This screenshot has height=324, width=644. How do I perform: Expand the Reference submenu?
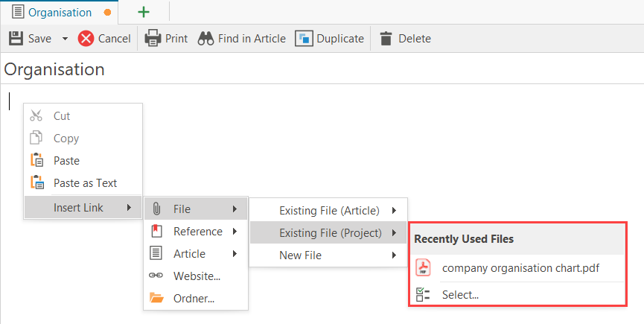click(197, 232)
